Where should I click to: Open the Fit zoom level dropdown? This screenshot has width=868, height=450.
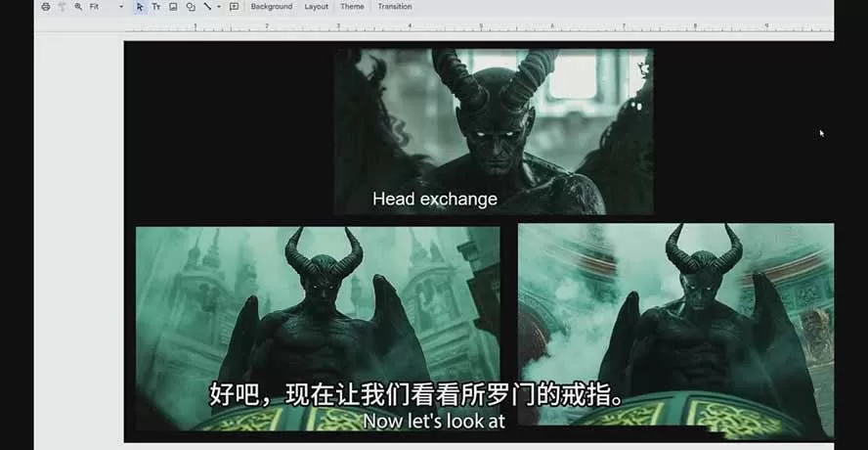[107, 7]
